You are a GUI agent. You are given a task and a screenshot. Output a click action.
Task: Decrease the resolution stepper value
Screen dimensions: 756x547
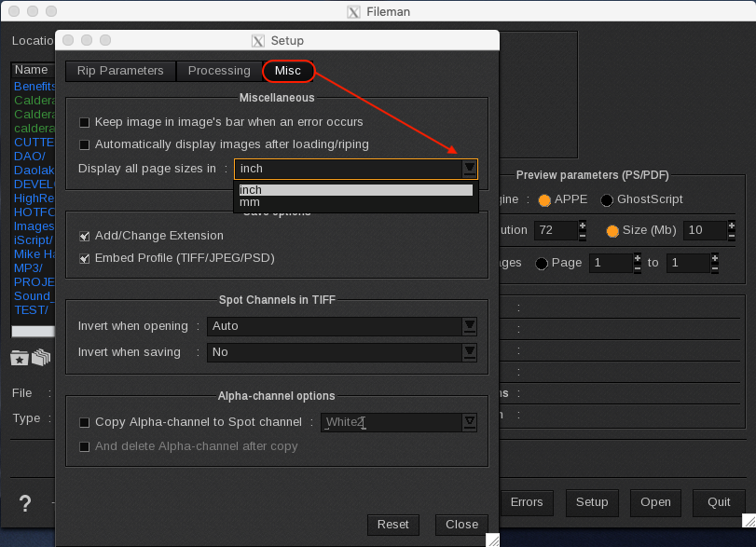(x=583, y=236)
